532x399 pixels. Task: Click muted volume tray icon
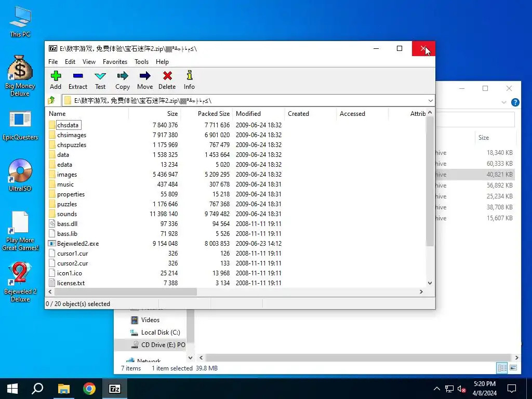[x=461, y=389]
